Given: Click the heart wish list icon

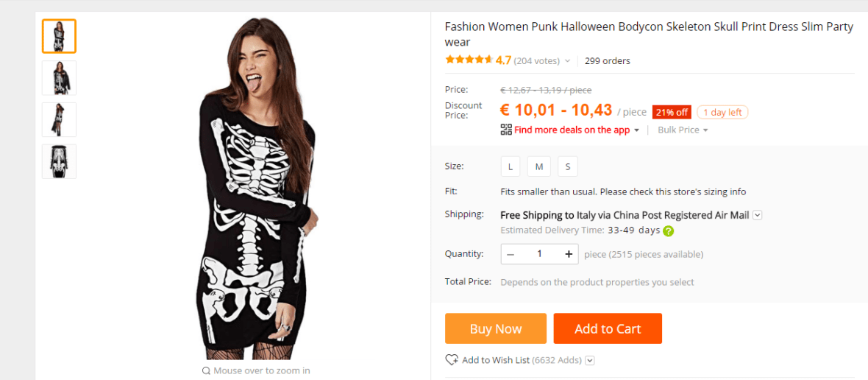Looking at the screenshot, I should 452,360.
